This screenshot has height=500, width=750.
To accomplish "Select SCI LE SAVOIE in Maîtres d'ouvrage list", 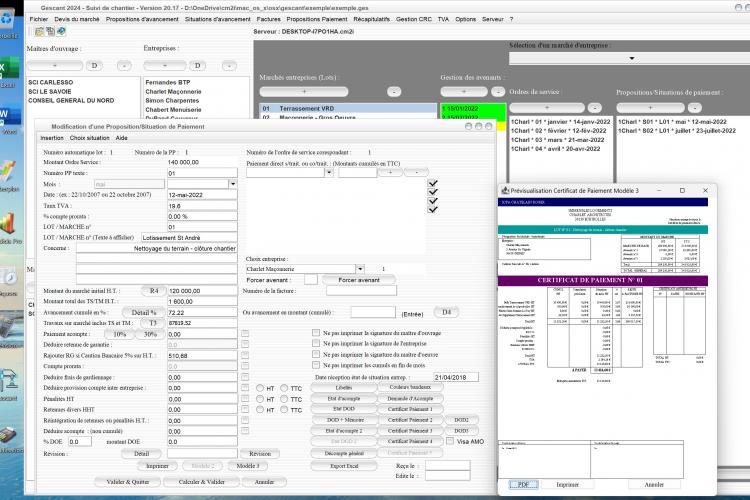I will [50, 91].
